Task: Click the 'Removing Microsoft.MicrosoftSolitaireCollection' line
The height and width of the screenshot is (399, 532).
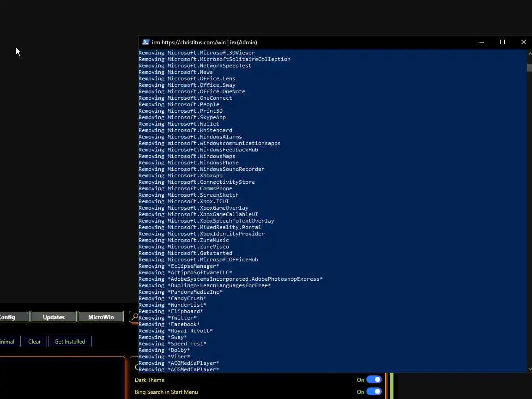Action: [214, 59]
